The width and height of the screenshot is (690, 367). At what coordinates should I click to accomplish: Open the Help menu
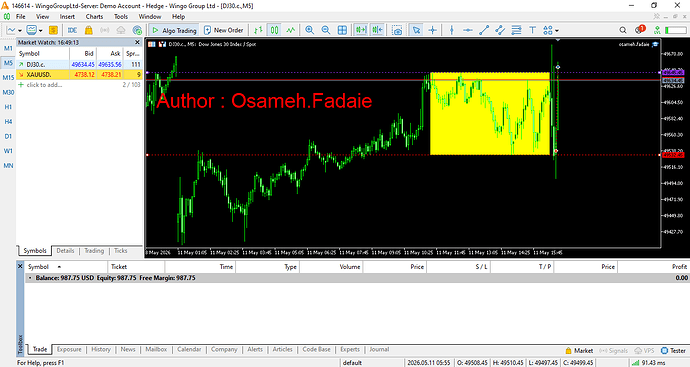178,17
